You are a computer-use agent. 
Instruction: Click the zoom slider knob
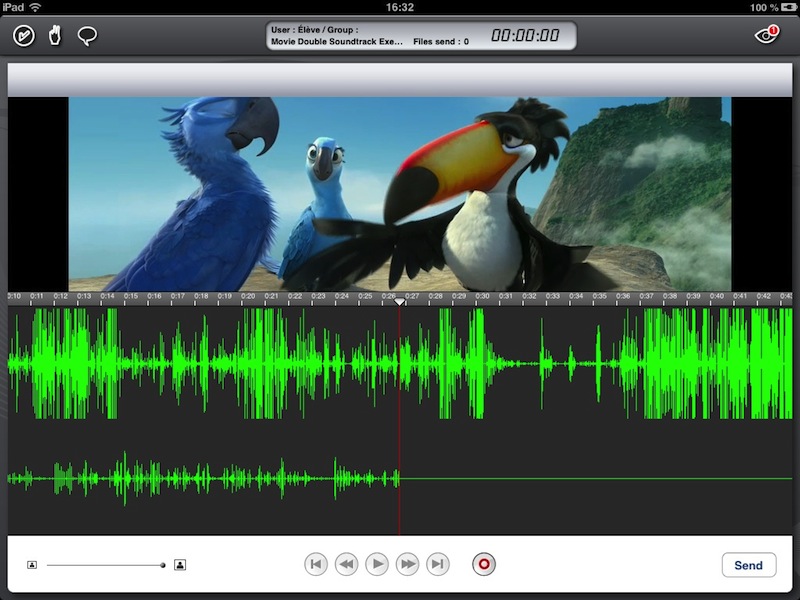point(163,565)
